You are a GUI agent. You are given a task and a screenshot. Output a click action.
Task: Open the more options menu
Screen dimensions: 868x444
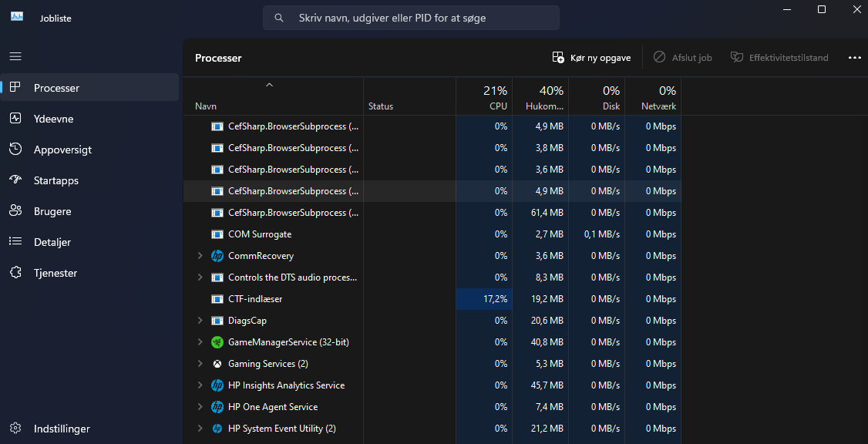[x=854, y=57]
